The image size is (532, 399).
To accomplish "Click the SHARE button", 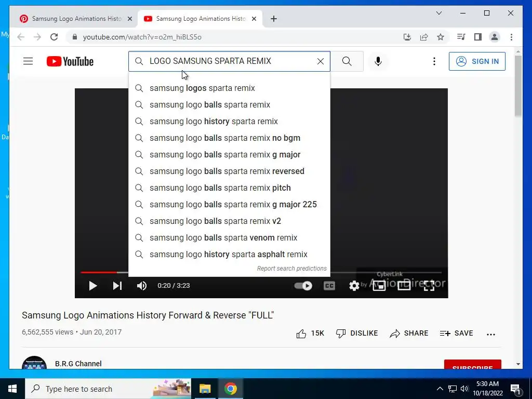I will point(409,334).
